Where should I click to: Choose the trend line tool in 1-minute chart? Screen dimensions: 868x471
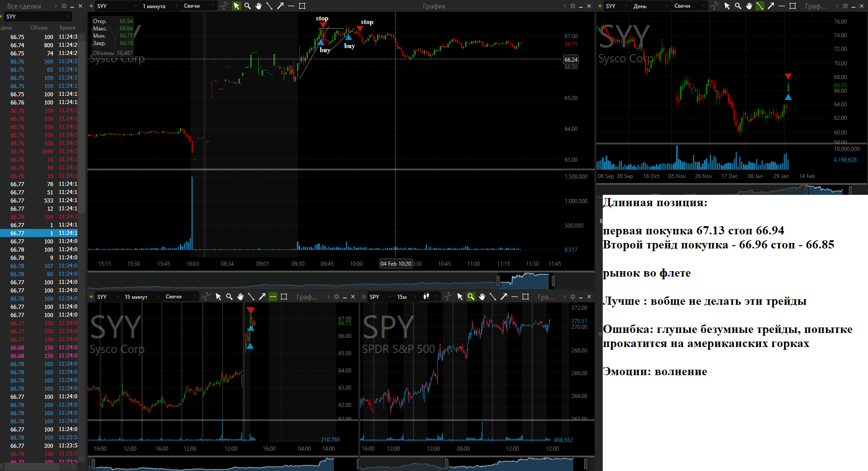point(269,6)
